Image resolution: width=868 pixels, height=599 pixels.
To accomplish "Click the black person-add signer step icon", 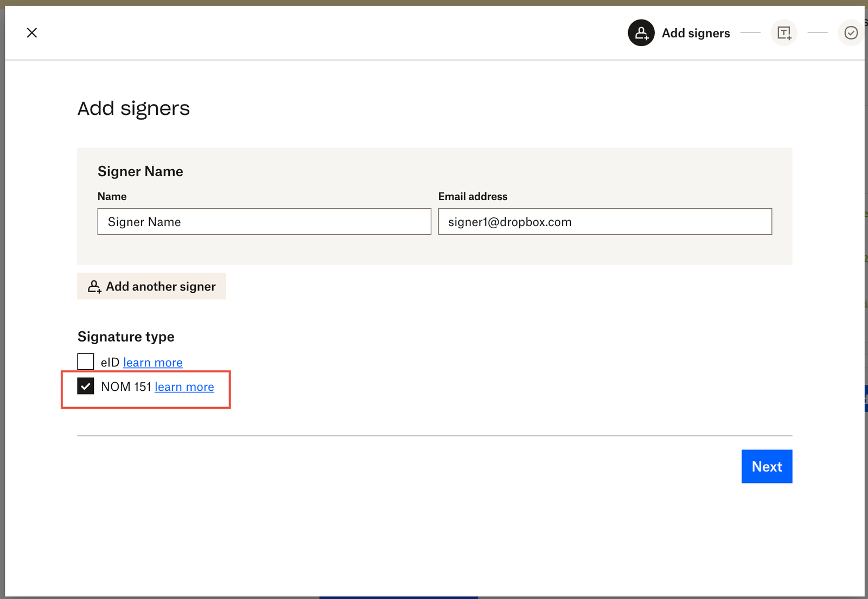I will (x=641, y=33).
